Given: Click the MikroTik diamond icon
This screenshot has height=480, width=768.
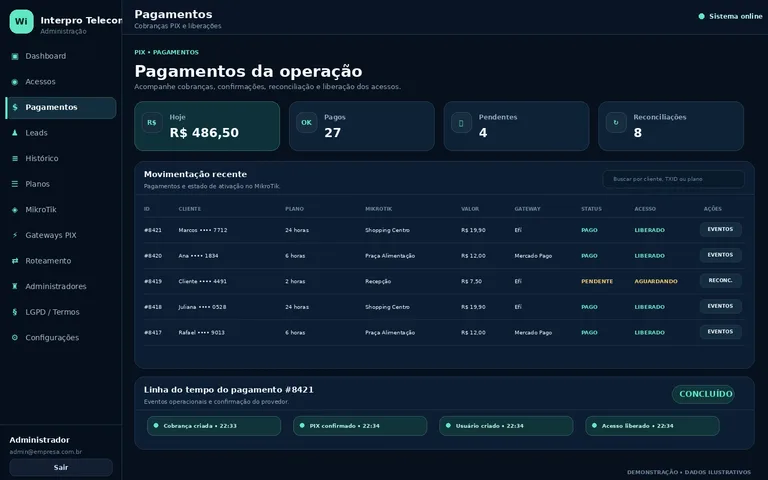Looking at the screenshot, I should [15, 210].
